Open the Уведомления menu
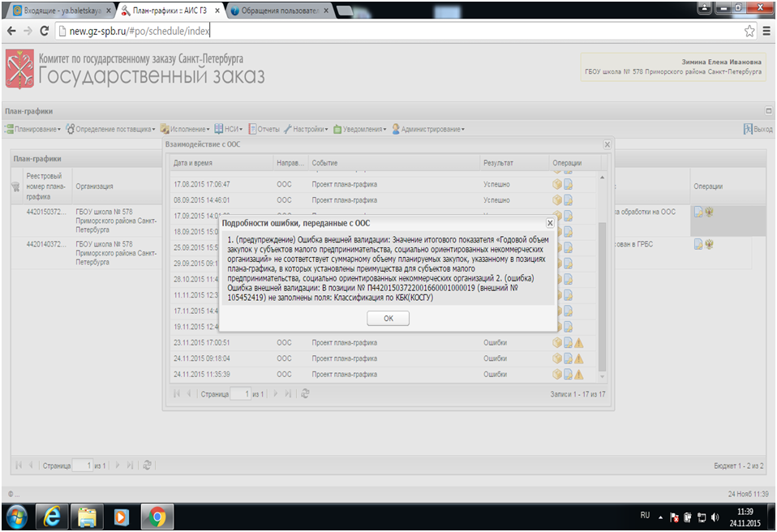777x532 pixels. coord(360,129)
